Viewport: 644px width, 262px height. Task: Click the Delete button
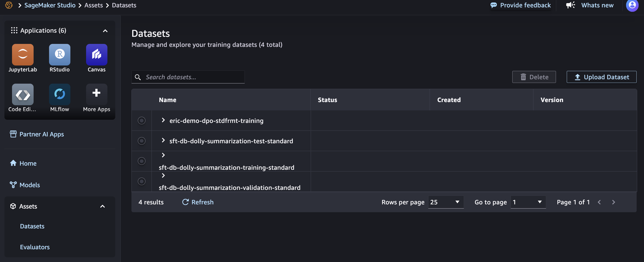(x=534, y=77)
